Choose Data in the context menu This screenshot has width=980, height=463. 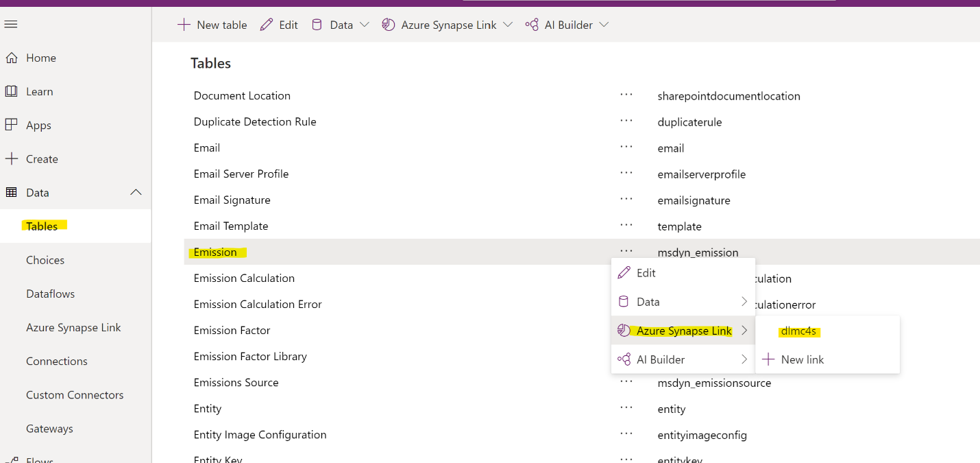(683, 302)
